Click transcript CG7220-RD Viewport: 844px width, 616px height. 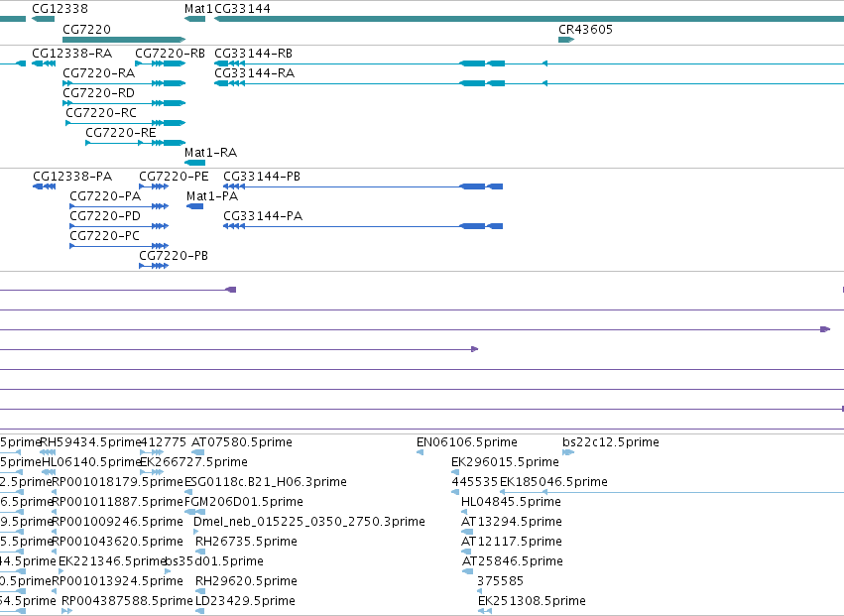pyautogui.click(x=124, y=103)
